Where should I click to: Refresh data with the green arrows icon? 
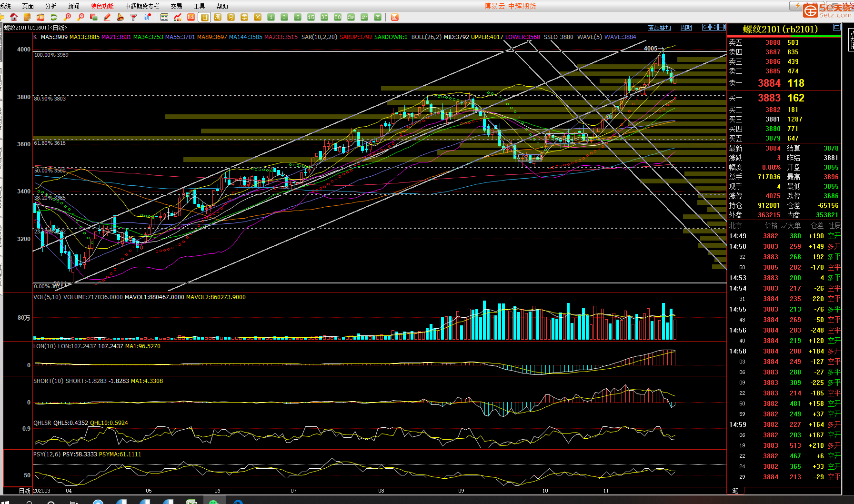pos(54,17)
